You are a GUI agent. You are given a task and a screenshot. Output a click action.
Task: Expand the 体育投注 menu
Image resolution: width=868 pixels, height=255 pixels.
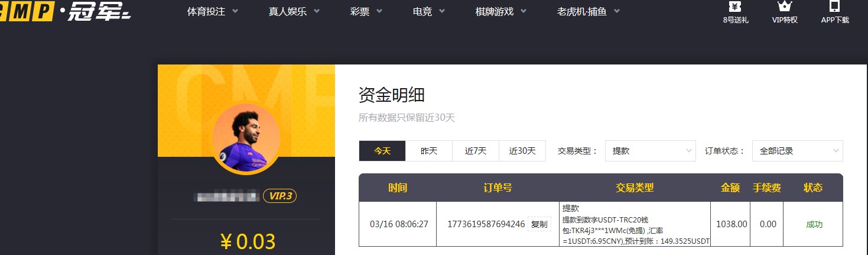pyautogui.click(x=213, y=11)
